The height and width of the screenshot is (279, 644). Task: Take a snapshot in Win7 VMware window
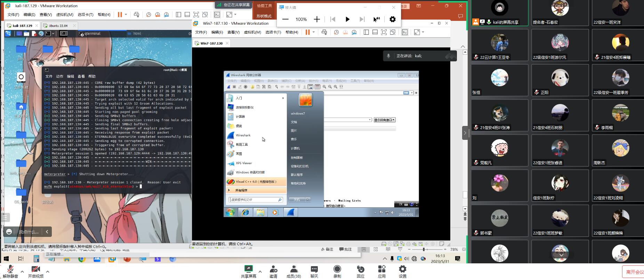click(336, 32)
